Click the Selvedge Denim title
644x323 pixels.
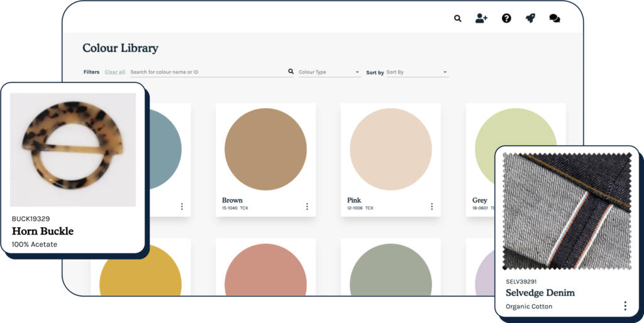point(540,293)
